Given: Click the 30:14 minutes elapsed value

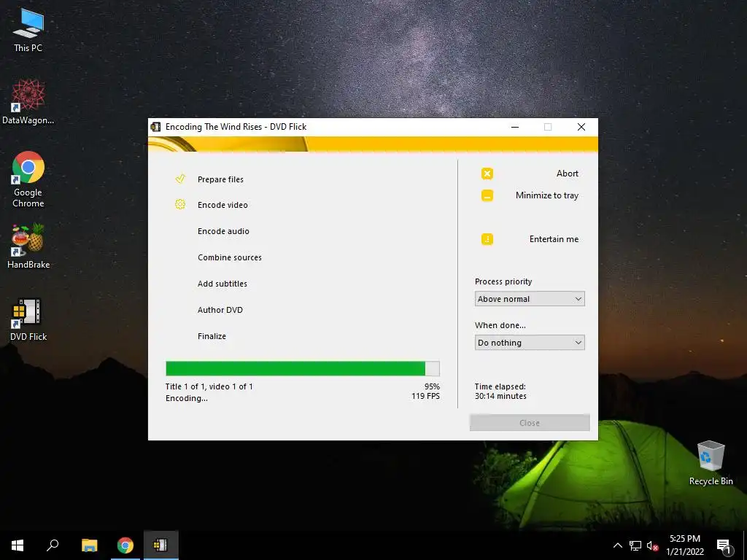Looking at the screenshot, I should point(500,396).
